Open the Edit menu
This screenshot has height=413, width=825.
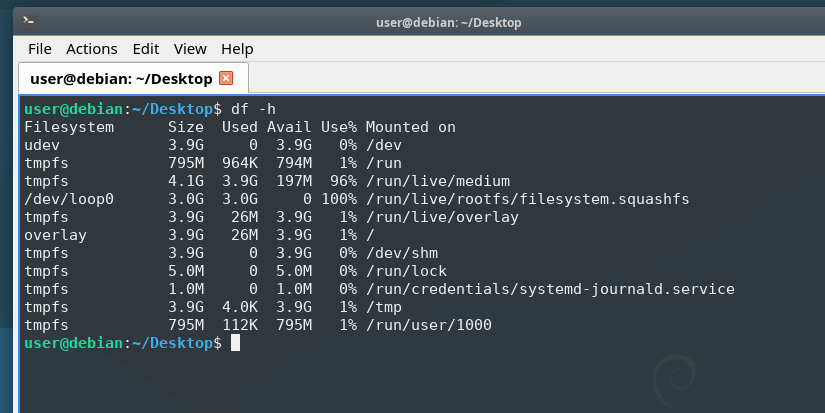point(146,49)
